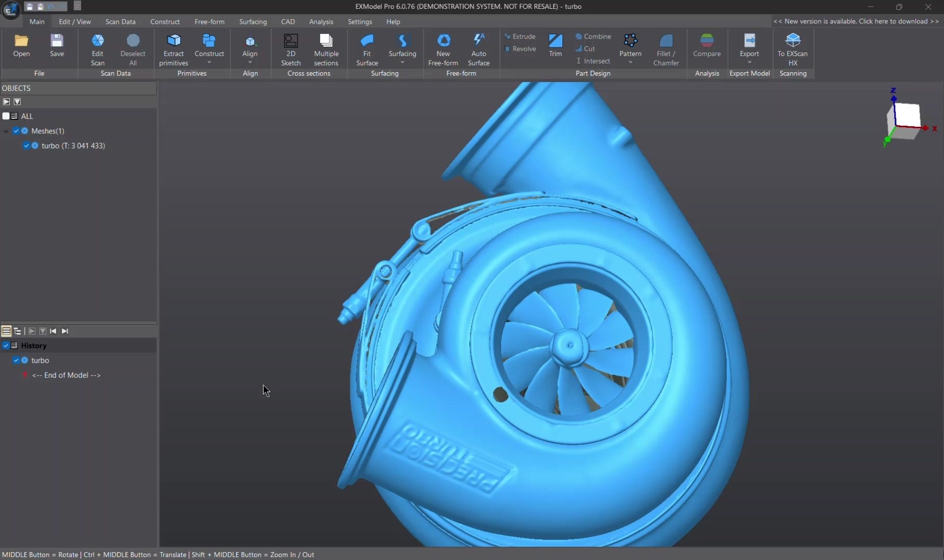This screenshot has width=944, height=560.
Task: Select the Fit Surface tool
Action: [367, 41]
